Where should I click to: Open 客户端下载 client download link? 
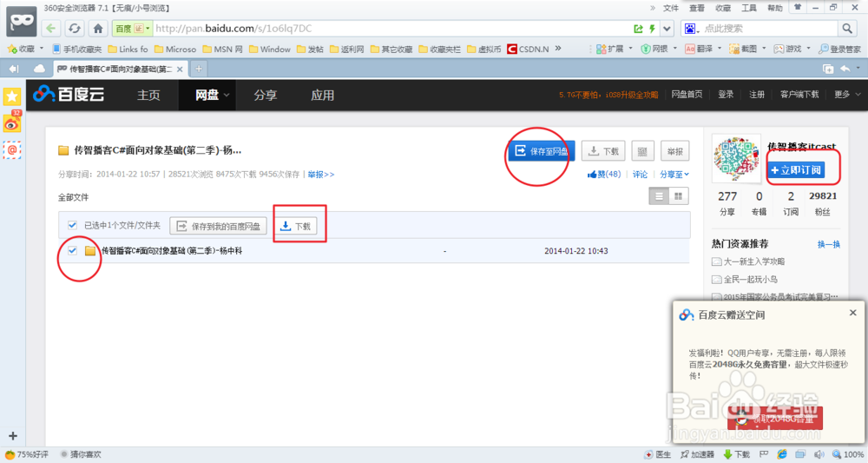[x=799, y=95]
